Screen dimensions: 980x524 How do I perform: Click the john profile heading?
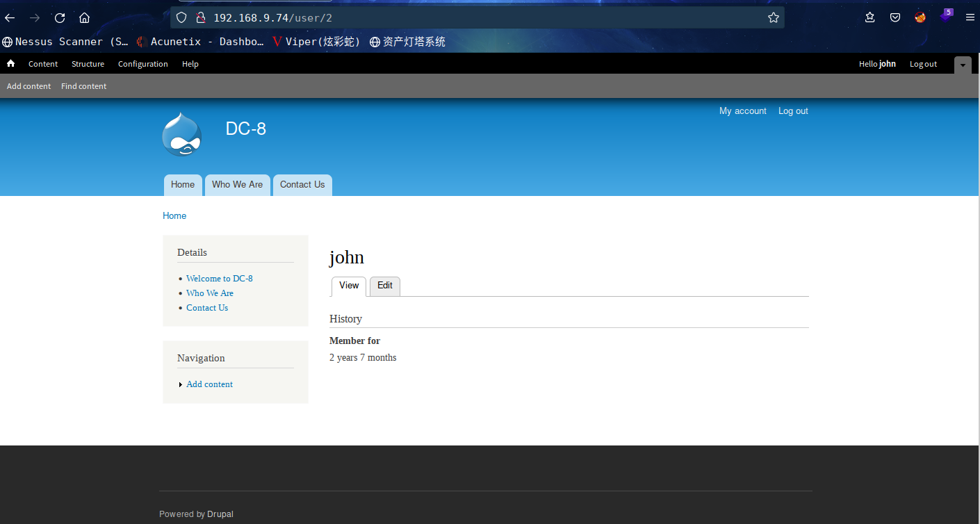pyautogui.click(x=347, y=257)
